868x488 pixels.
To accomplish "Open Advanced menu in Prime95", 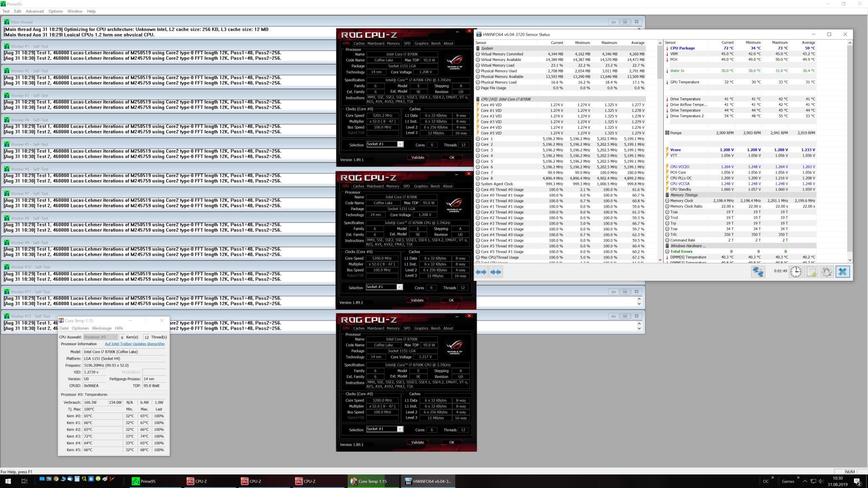I will pos(34,11).
